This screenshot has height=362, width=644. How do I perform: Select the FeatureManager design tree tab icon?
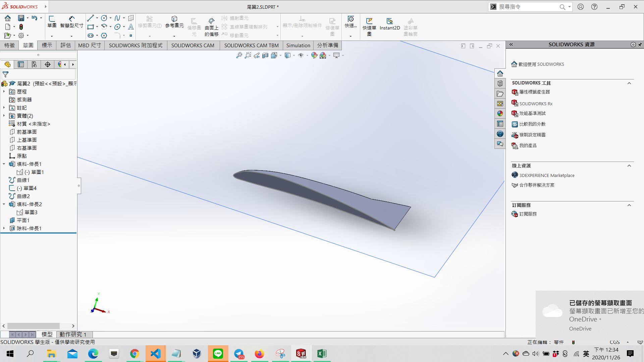[7, 64]
